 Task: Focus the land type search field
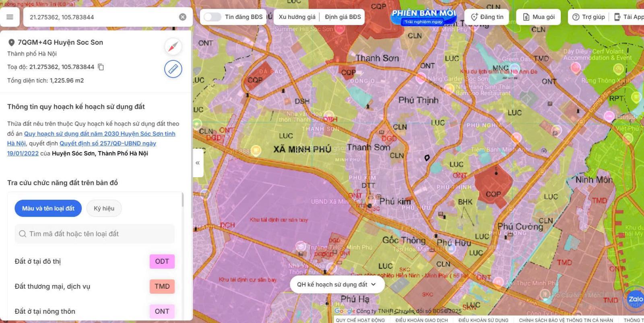point(95,234)
